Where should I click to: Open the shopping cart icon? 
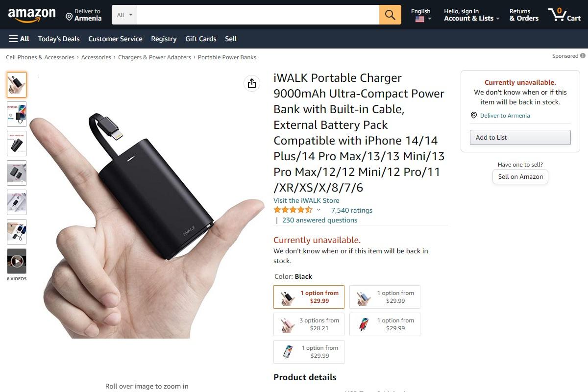564,15
